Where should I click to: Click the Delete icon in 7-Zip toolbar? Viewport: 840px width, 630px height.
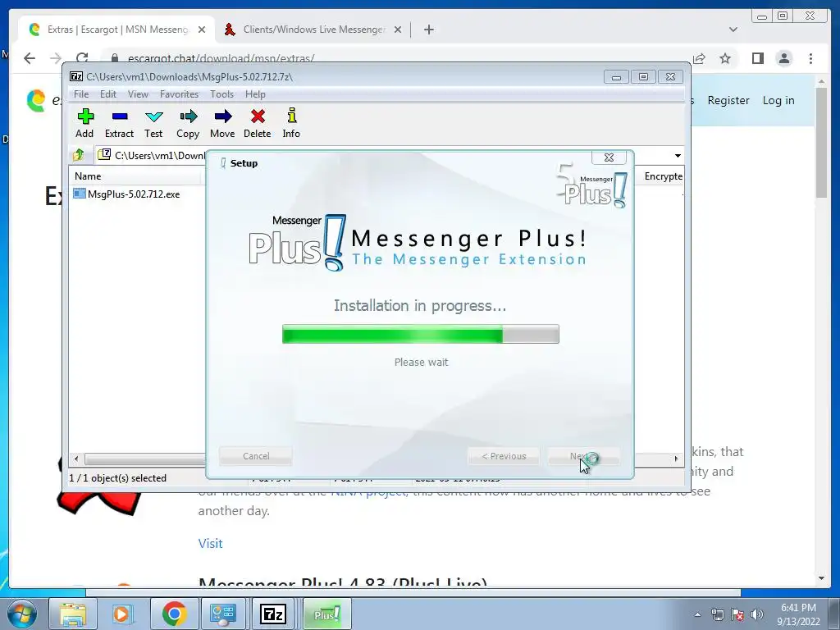(x=258, y=116)
